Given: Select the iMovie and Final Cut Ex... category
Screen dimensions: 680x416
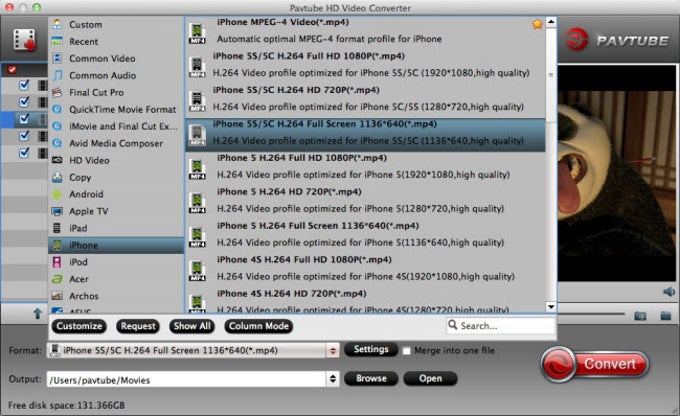Looking at the screenshot, I should [116, 126].
